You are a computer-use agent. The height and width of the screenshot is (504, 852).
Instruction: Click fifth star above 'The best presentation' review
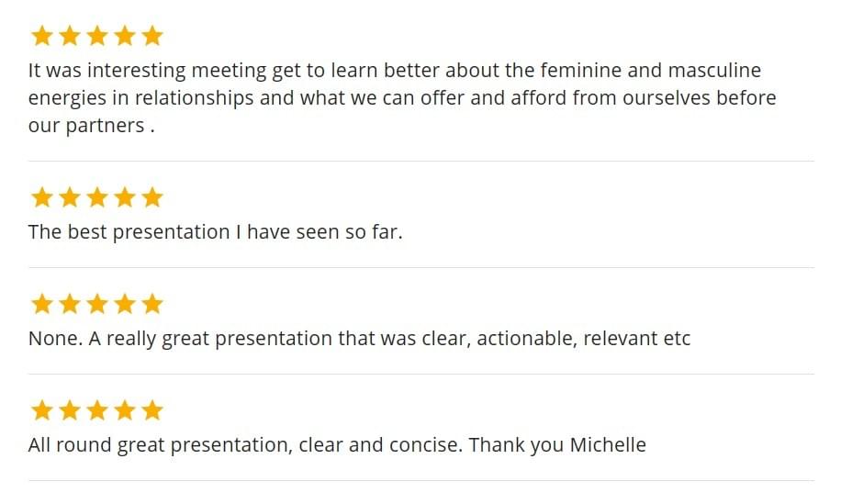152,197
